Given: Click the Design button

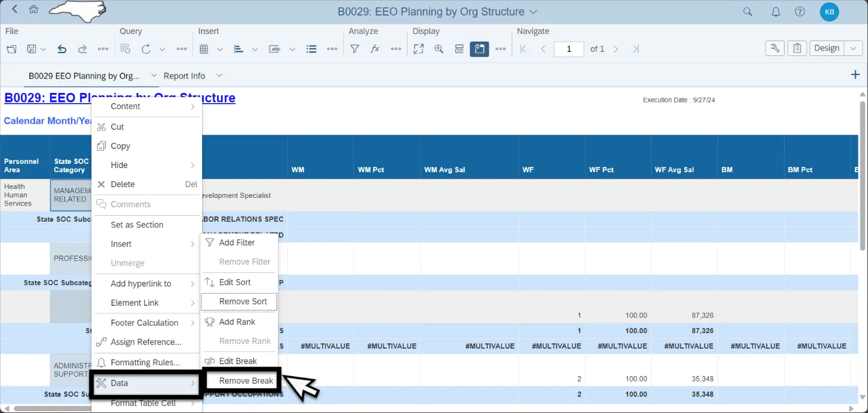Looking at the screenshot, I should (826, 48).
